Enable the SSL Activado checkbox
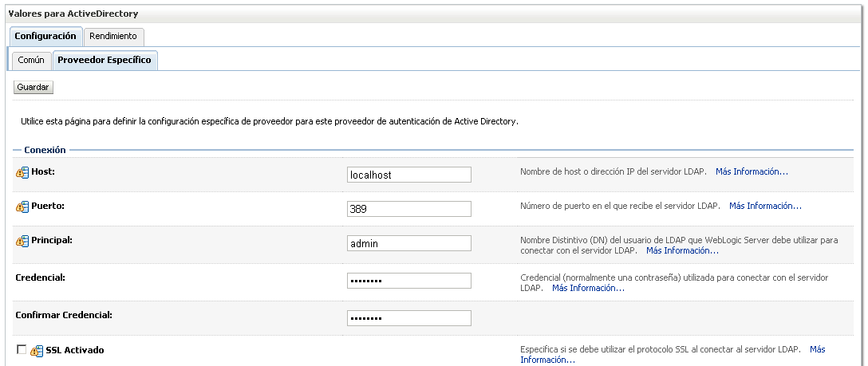Screen dimensions: 868x366 (x=22, y=349)
